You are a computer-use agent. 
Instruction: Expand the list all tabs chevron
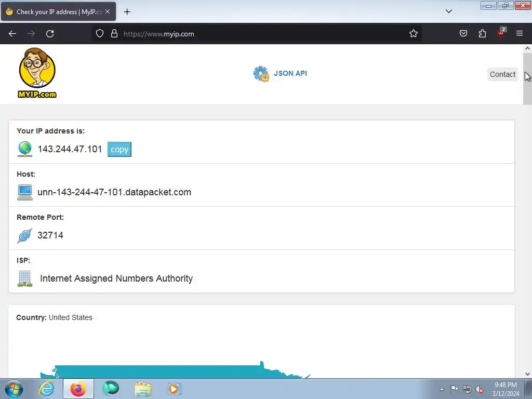point(448,11)
